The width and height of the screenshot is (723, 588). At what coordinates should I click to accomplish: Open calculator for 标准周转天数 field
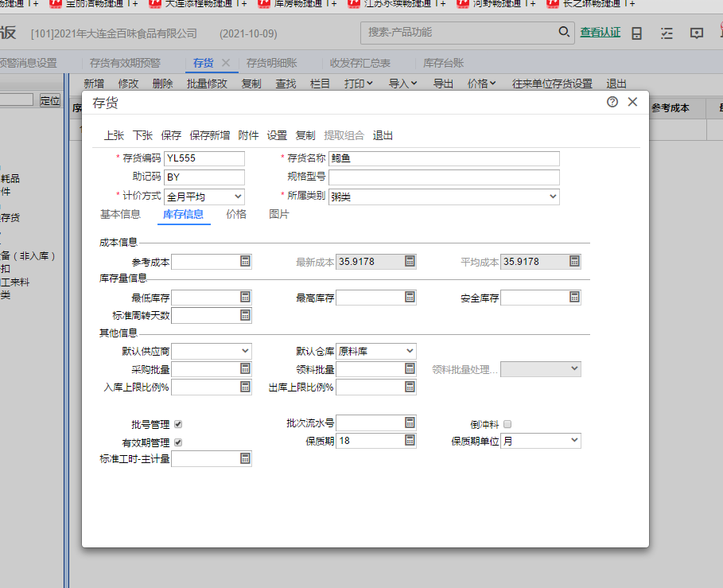[x=245, y=315]
